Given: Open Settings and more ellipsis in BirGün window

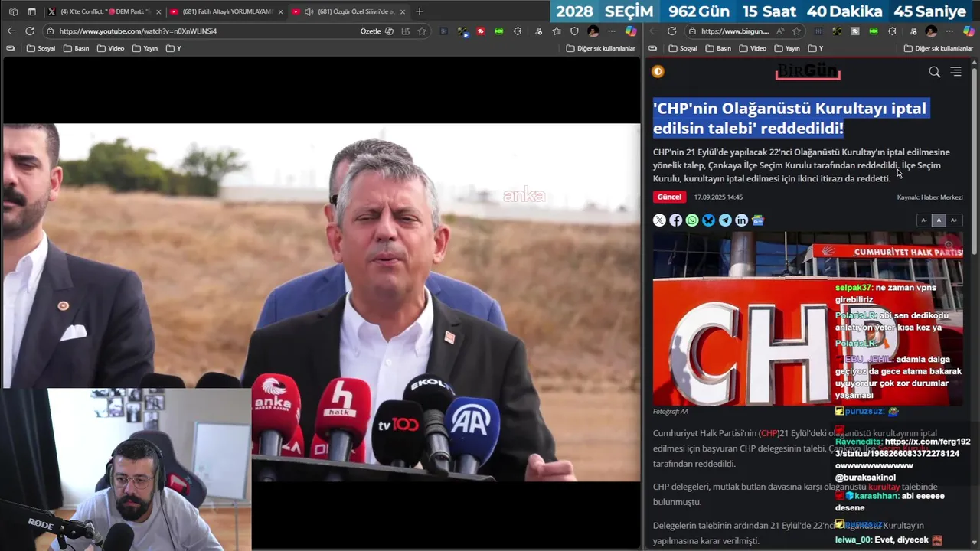Looking at the screenshot, I should pos(949,31).
